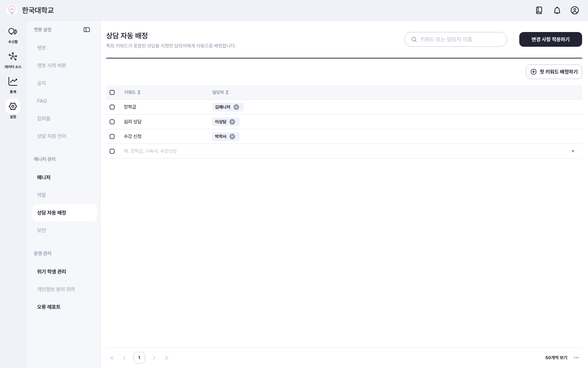This screenshot has width=588, height=368.
Task: Open 위기 학생 관리 menu item
Action: click(65, 272)
